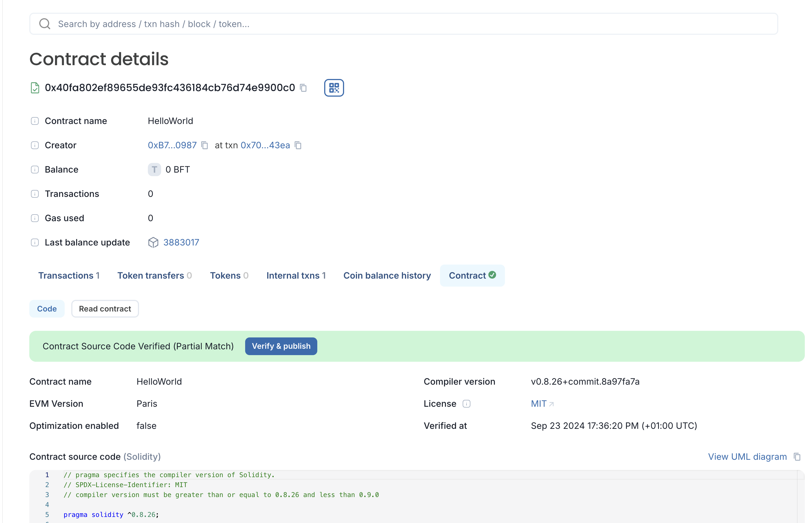
Task: Copy the creator address 0xB7...0987
Action: pyautogui.click(x=205, y=146)
